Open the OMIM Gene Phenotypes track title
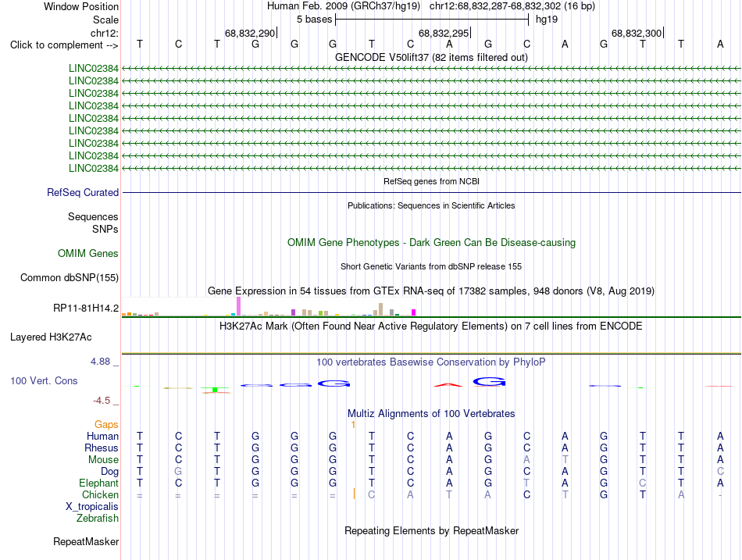 tap(431, 242)
